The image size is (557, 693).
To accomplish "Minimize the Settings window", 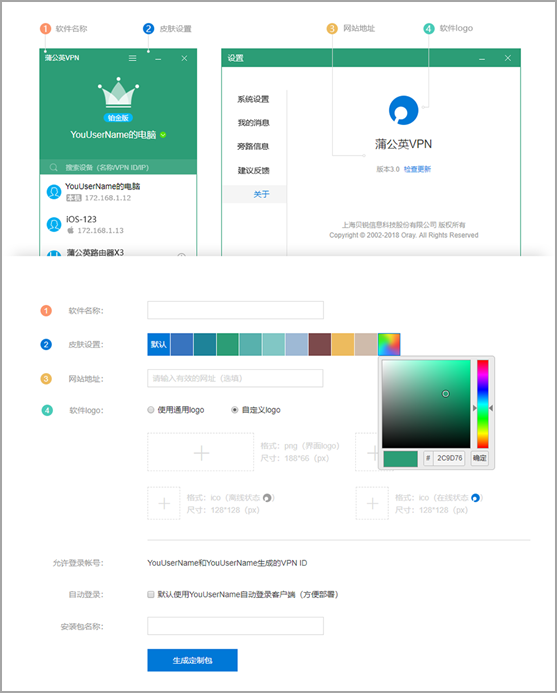I will click(x=482, y=59).
